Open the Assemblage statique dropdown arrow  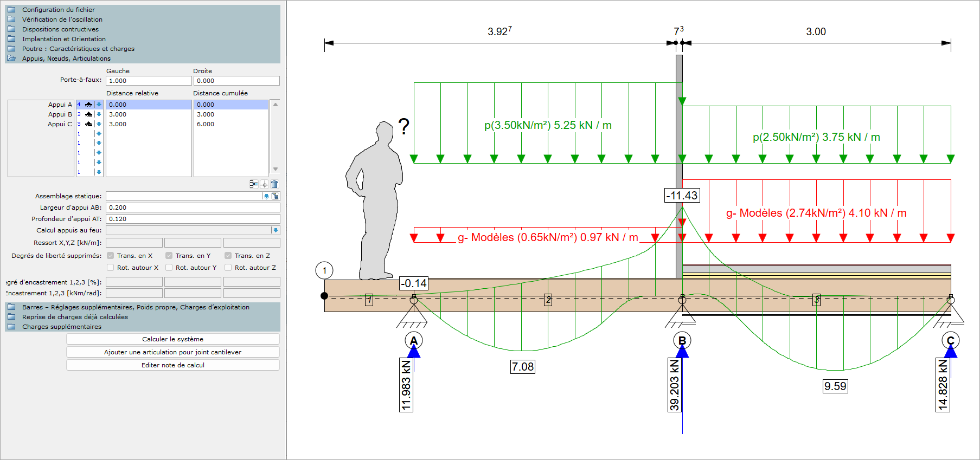tap(266, 196)
